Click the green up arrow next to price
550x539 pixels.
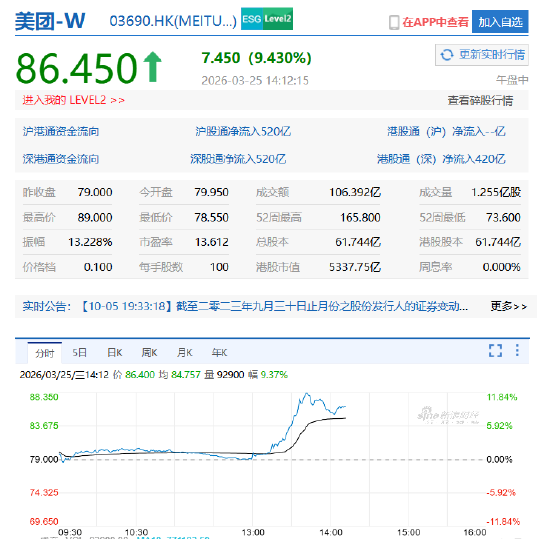click(153, 67)
